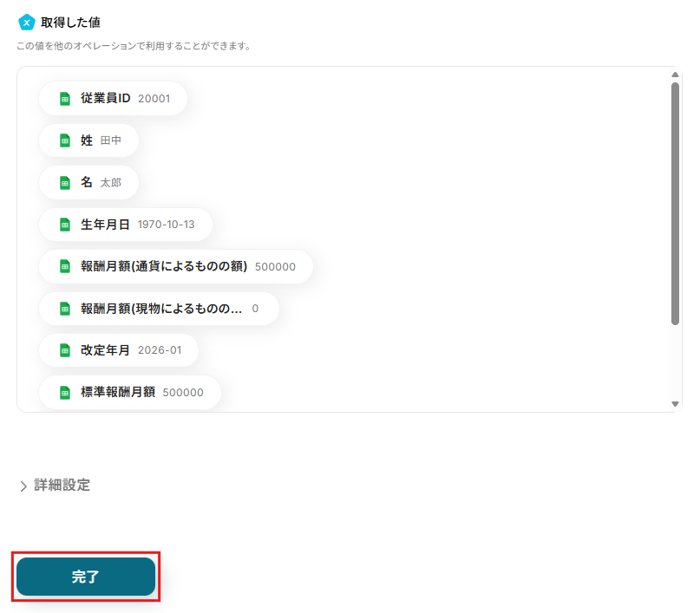Select the 標準報酬月額 500000 chip
Image resolution: width=700 pixels, height=613 pixels.
coord(131,392)
